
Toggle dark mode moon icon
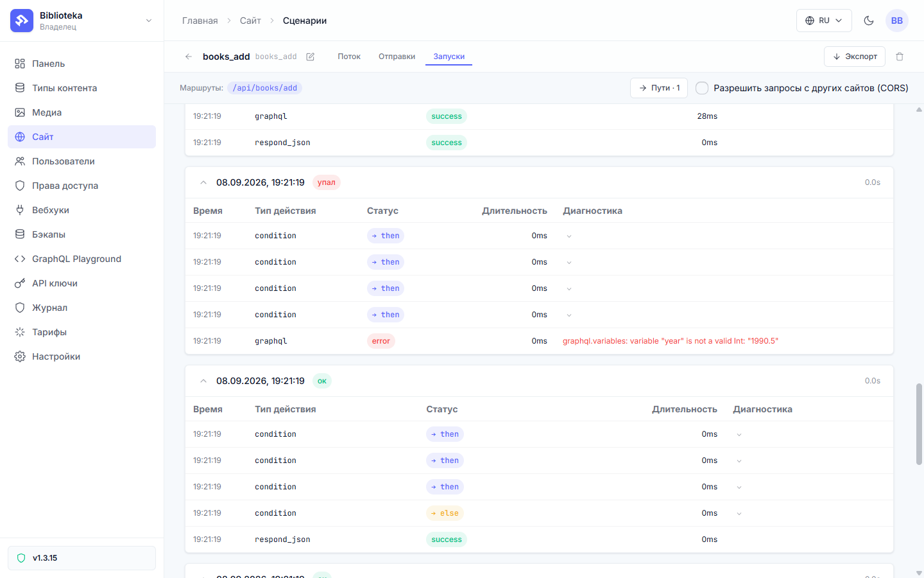pos(869,21)
